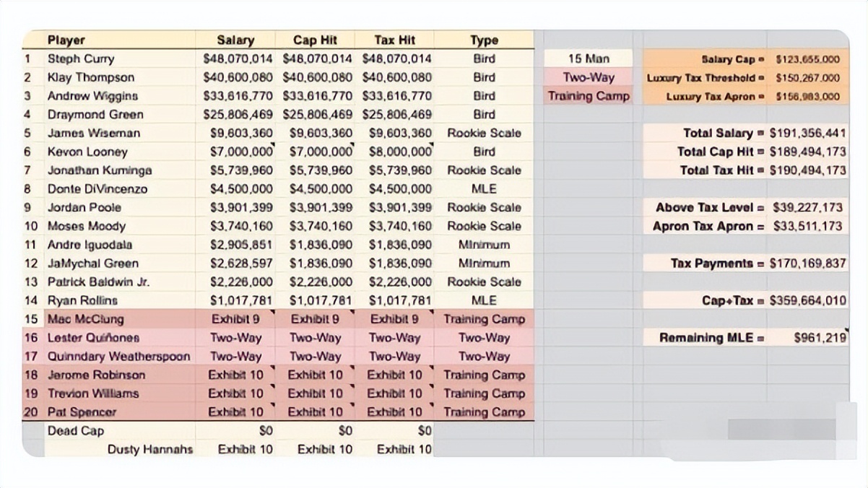Click Kevon Looney's Tax Hit cell
Viewport: 868px width, 488px height.
coord(394,152)
